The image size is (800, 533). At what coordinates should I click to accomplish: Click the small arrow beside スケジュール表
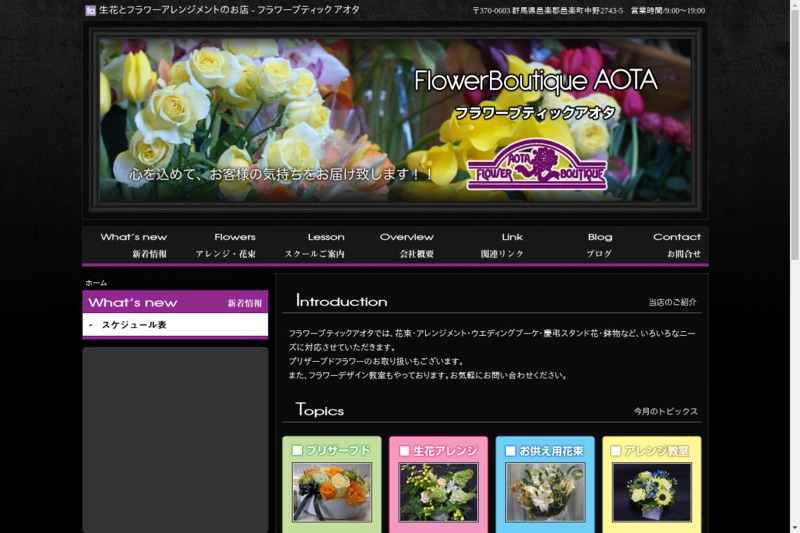(91, 325)
